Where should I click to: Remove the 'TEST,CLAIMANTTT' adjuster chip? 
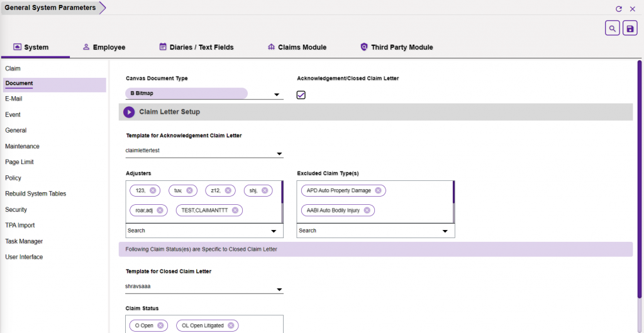235,210
